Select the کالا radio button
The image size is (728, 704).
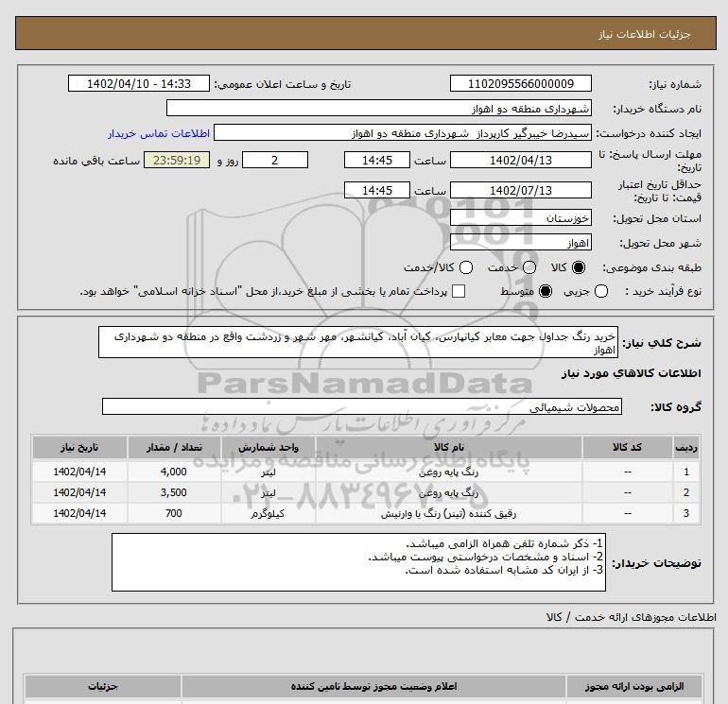tap(579, 267)
